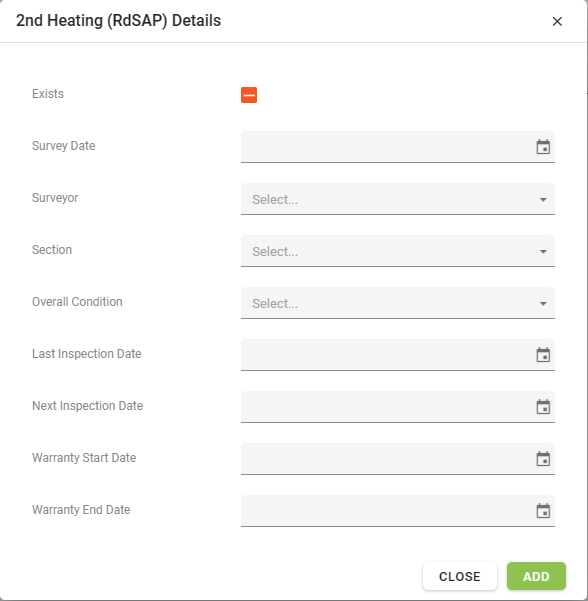Open the Surveyor Select dropdown field

click(x=397, y=199)
